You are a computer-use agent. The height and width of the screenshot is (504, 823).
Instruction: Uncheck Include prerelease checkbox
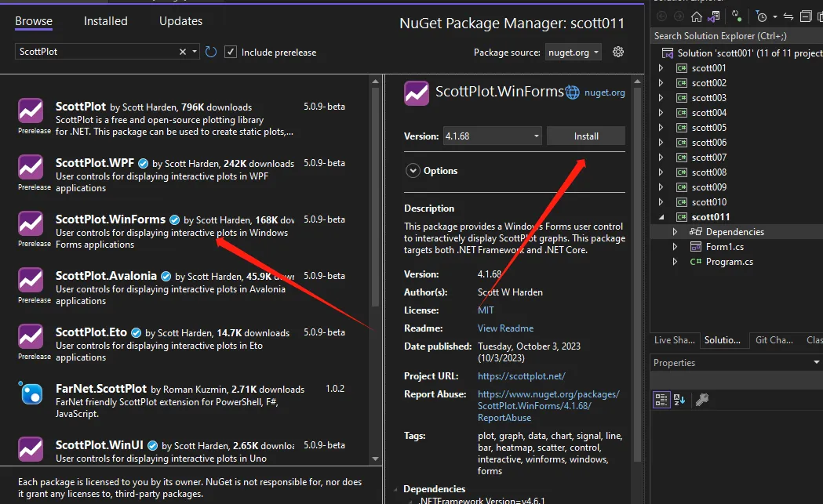click(x=231, y=52)
